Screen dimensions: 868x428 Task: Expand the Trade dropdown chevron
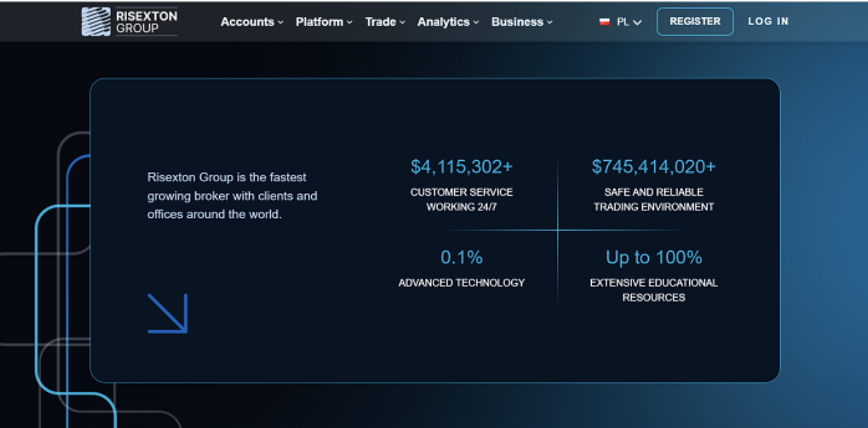point(403,22)
